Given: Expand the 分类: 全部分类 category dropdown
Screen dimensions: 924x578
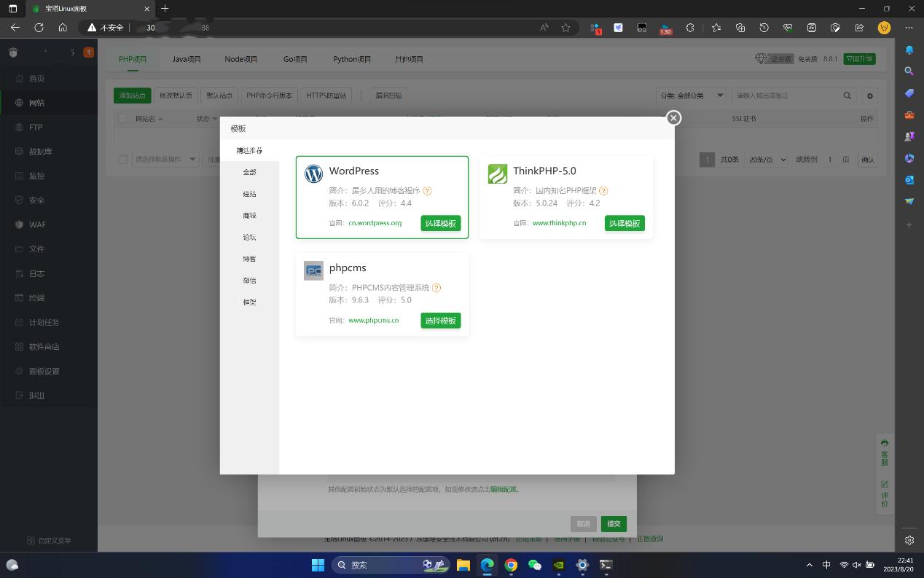Looking at the screenshot, I should tap(691, 95).
